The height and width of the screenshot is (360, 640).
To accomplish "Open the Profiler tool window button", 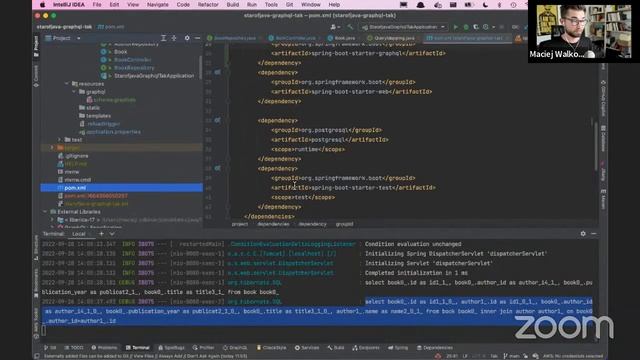I will (203, 348).
